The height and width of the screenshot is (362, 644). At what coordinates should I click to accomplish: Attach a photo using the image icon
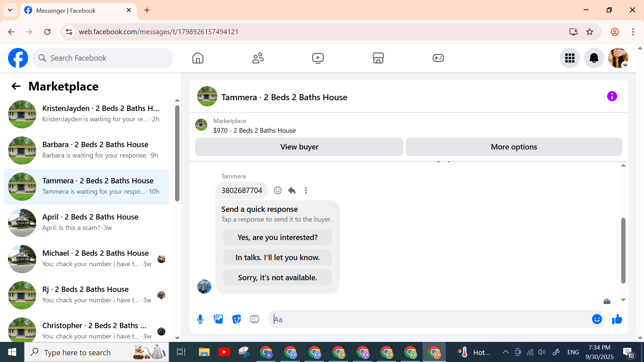pyautogui.click(x=218, y=319)
